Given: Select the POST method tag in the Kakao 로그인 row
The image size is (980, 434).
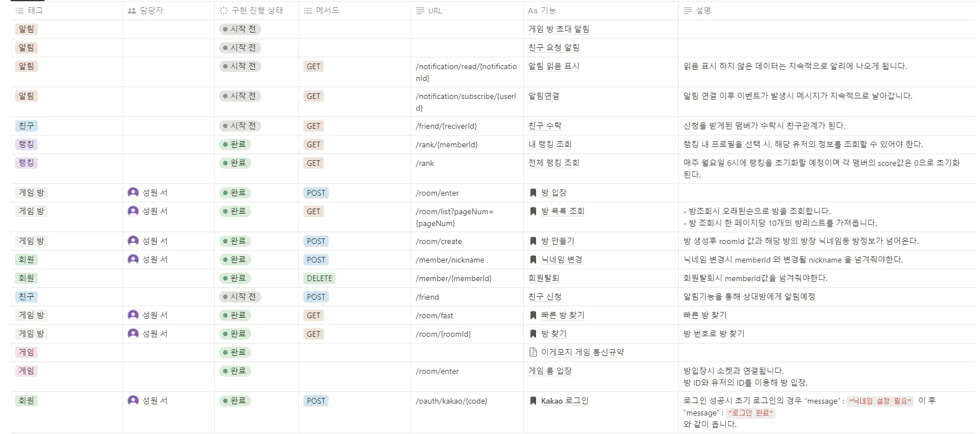Looking at the screenshot, I should (x=316, y=401).
